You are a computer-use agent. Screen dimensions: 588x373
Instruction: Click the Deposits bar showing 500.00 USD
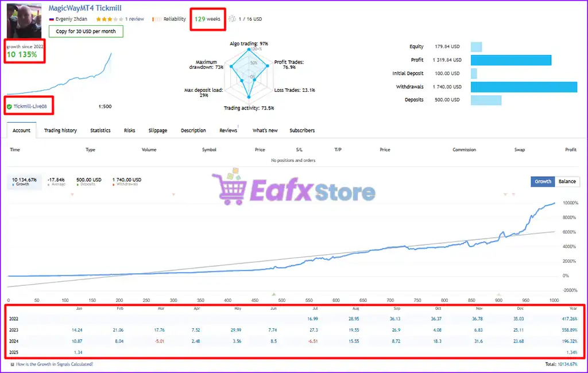(x=486, y=100)
